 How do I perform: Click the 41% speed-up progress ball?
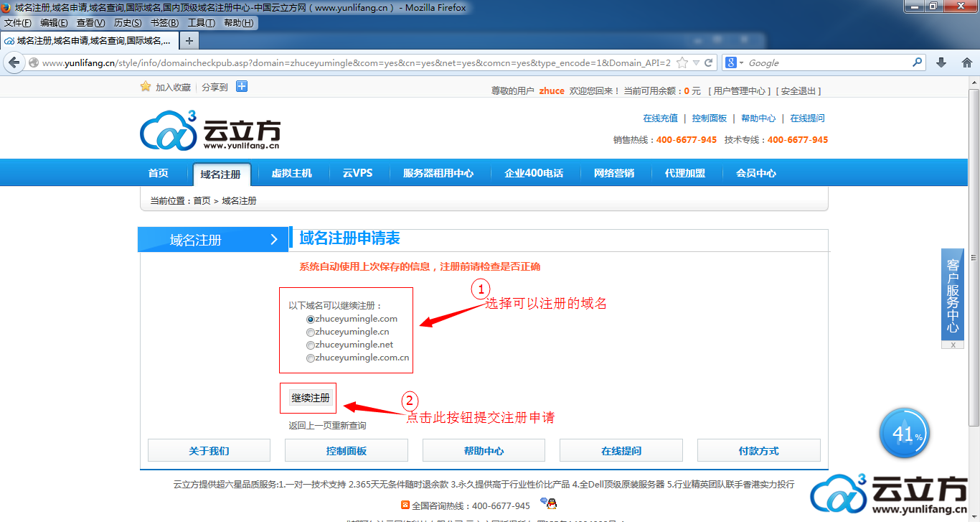pyautogui.click(x=904, y=434)
